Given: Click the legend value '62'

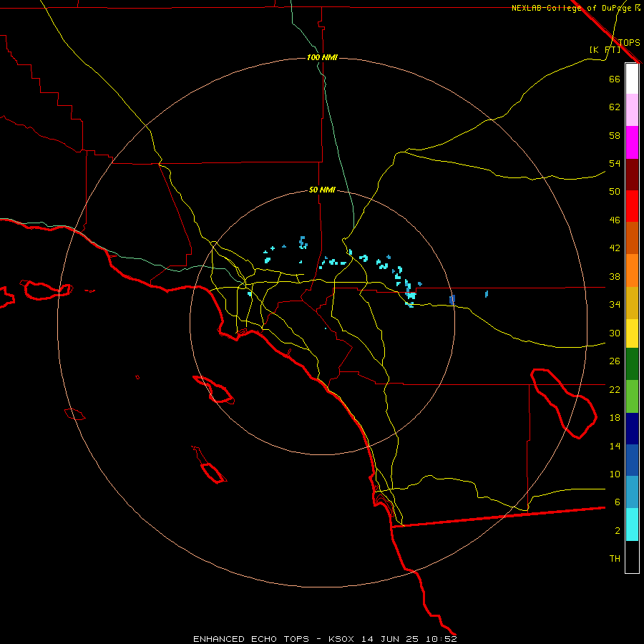Looking at the screenshot, I should 615,107.
